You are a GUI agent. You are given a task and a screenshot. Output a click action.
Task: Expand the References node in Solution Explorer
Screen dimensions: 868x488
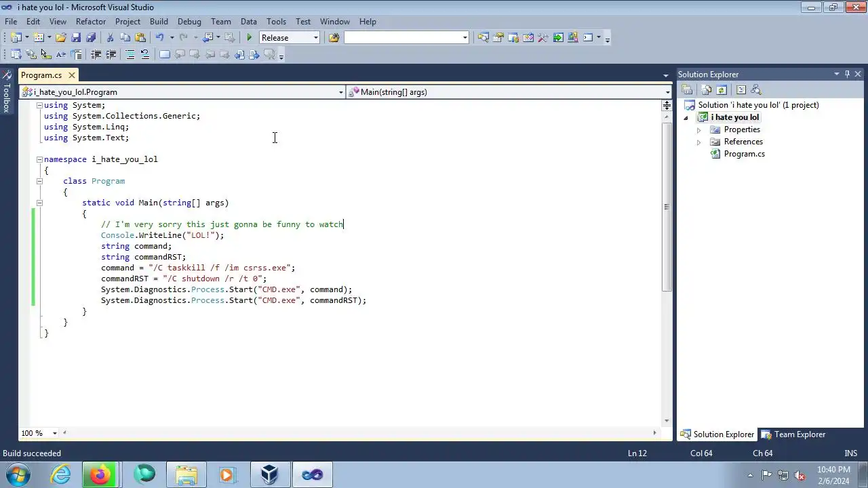tap(698, 142)
